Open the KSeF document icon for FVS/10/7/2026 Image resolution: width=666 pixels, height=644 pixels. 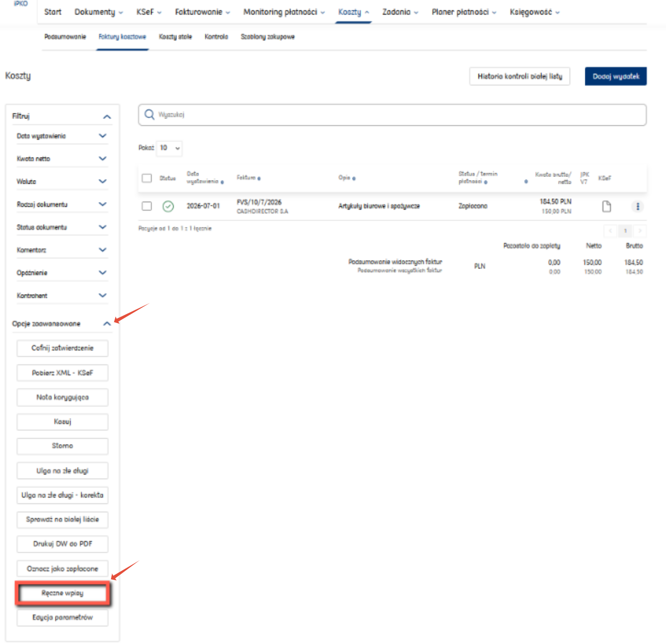click(606, 206)
